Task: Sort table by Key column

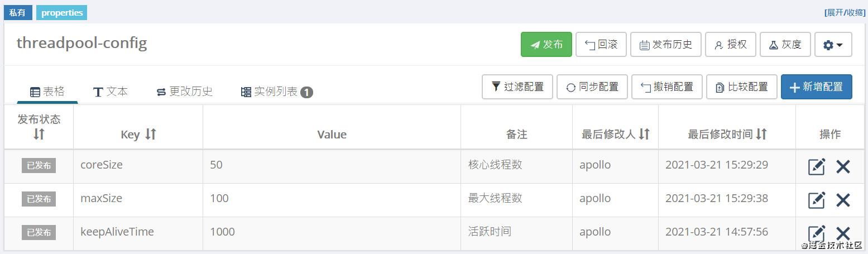Action: tap(151, 134)
